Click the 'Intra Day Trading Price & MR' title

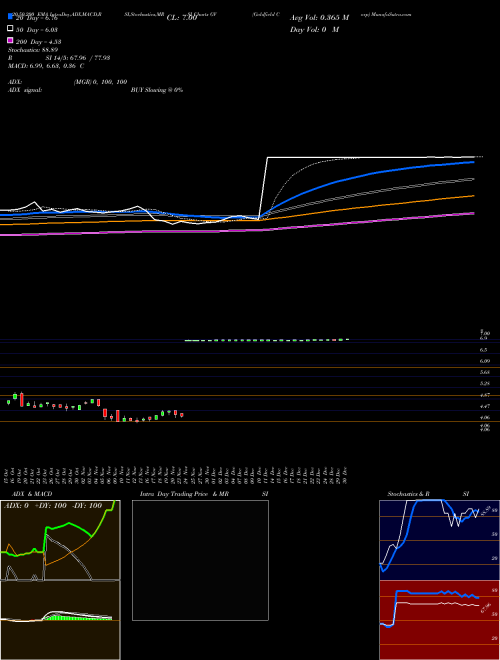[184, 494]
